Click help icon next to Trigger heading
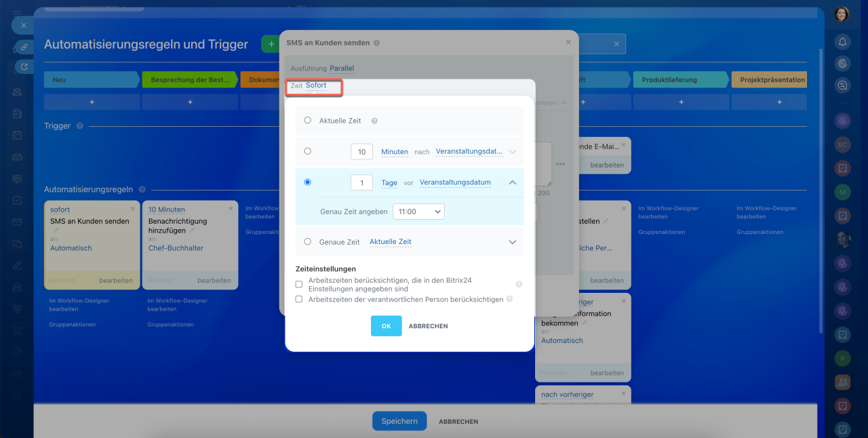This screenshot has height=438, width=868. click(x=79, y=126)
